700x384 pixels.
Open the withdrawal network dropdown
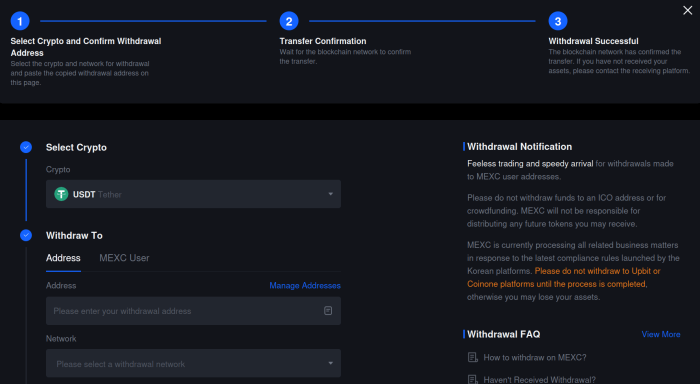tap(193, 363)
